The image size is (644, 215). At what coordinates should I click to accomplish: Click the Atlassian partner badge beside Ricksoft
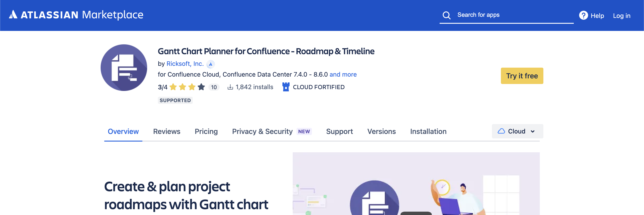pyautogui.click(x=210, y=64)
